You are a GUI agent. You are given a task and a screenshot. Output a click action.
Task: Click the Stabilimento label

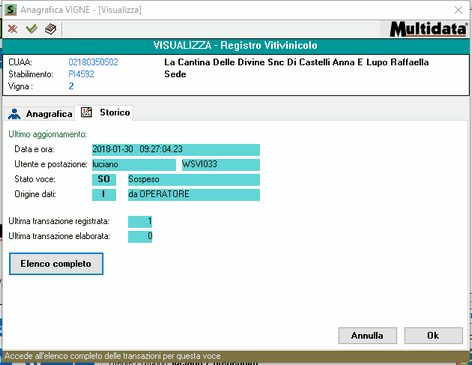click(31, 74)
